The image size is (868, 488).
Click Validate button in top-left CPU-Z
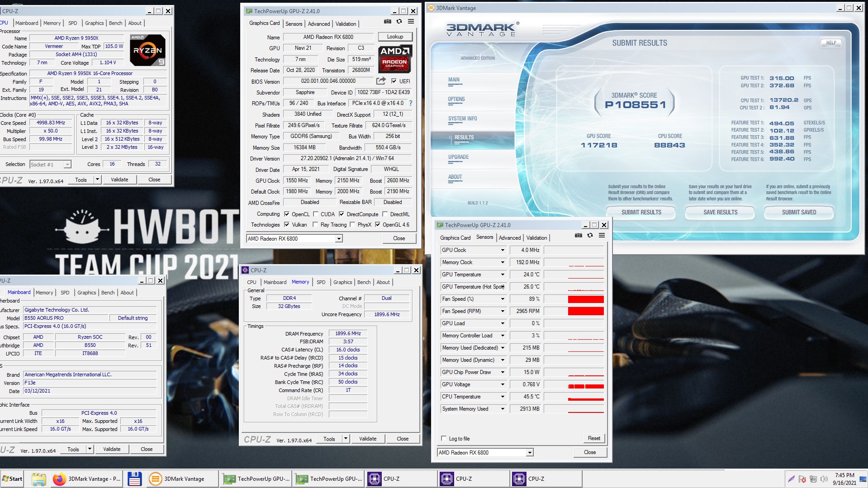tap(119, 180)
